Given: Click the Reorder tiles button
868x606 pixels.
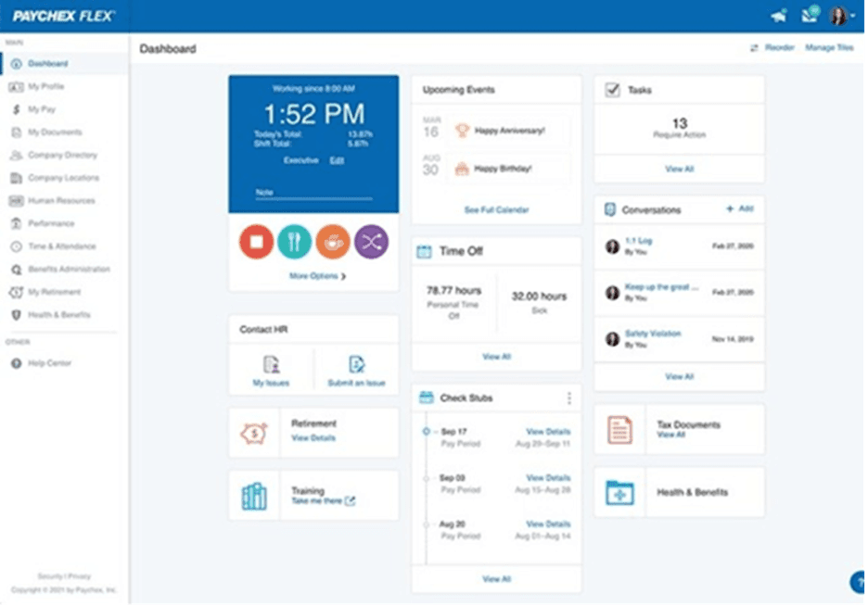Looking at the screenshot, I should (x=772, y=48).
